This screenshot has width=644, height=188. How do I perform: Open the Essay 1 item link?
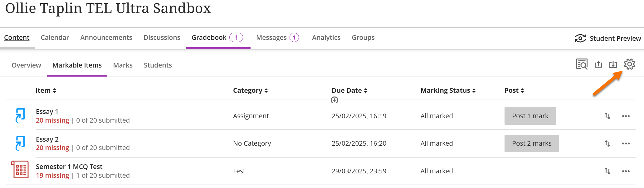(47, 111)
